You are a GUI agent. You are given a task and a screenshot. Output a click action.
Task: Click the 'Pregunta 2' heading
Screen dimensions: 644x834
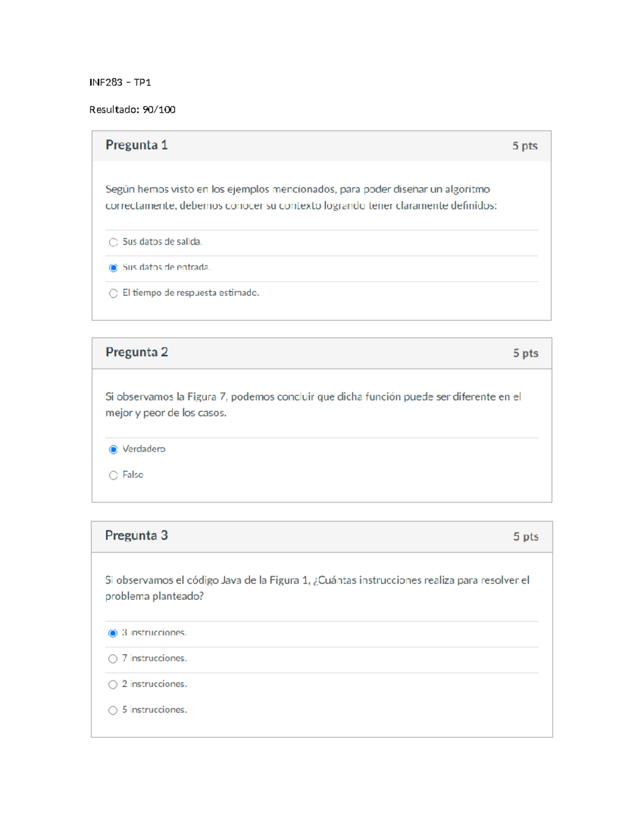click(x=136, y=352)
